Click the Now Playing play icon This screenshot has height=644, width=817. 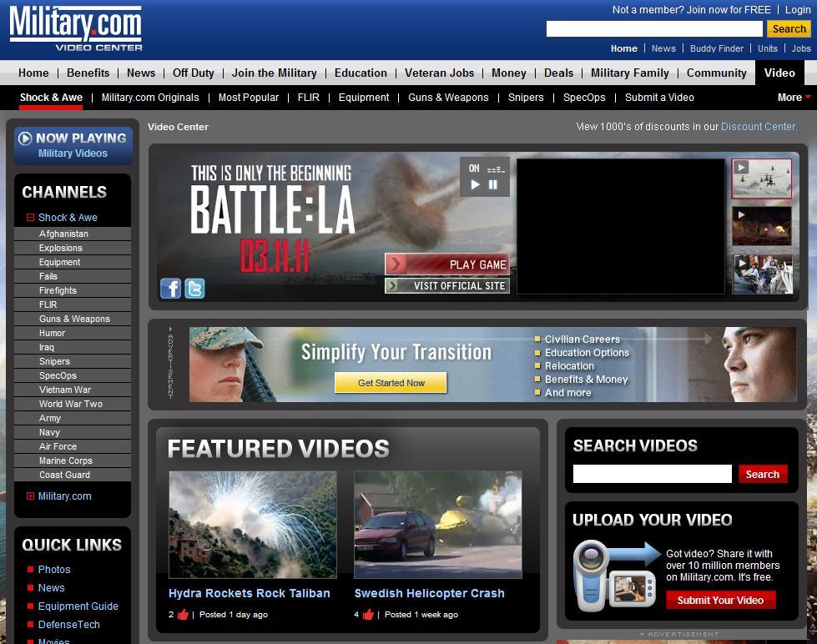tap(25, 138)
